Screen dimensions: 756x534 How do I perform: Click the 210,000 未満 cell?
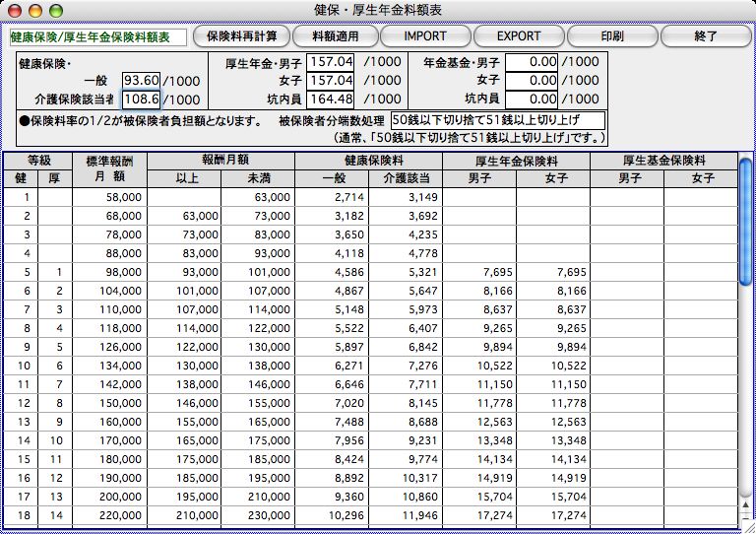tap(259, 497)
